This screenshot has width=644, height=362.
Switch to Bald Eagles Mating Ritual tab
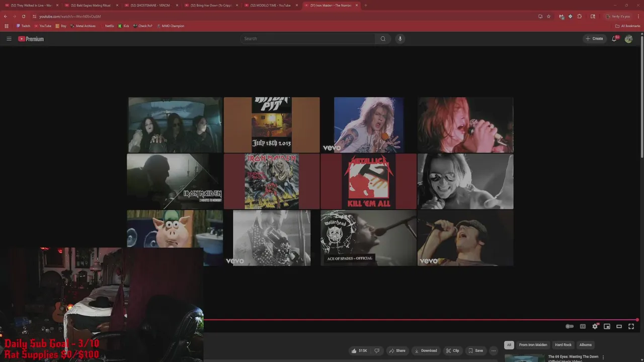[91, 5]
